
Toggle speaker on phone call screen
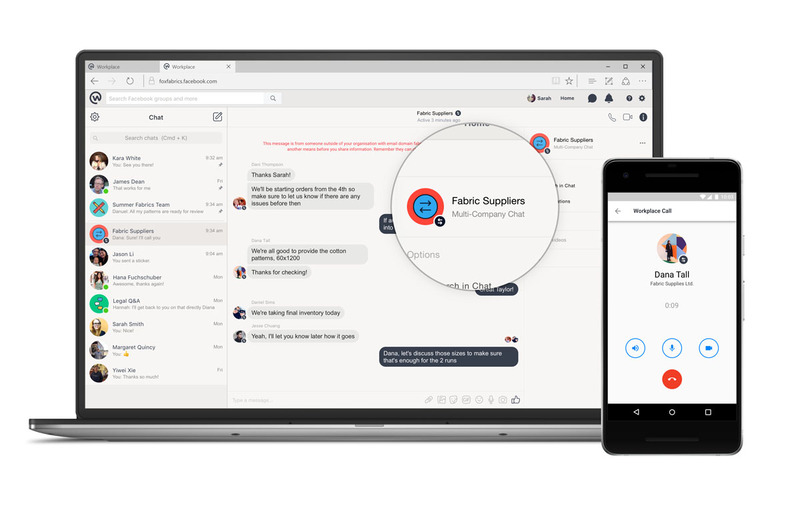(635, 348)
